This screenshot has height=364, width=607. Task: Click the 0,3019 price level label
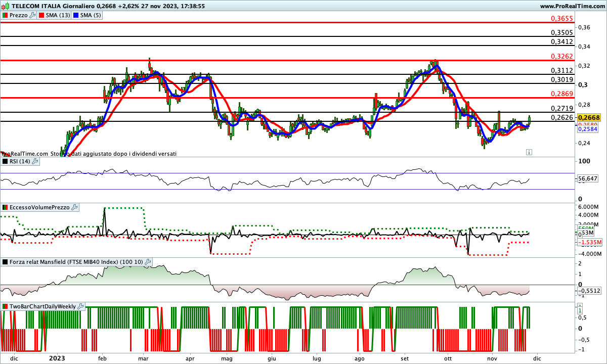tap(561, 79)
